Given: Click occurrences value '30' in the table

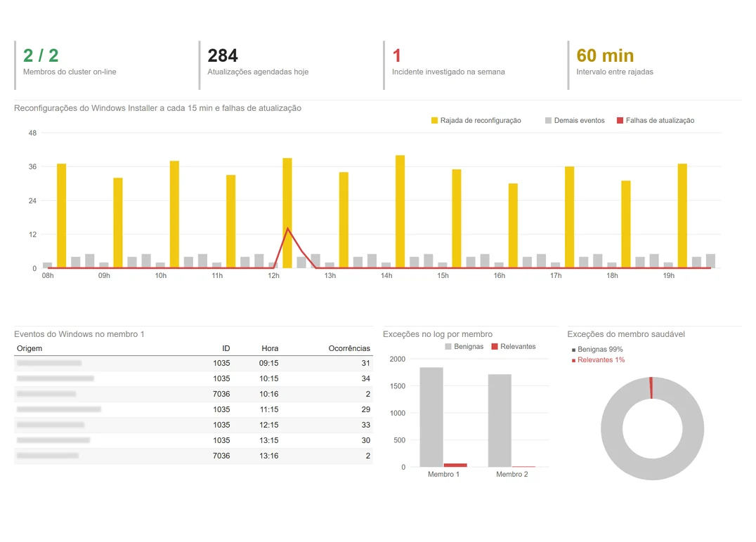Looking at the screenshot, I should (366, 440).
